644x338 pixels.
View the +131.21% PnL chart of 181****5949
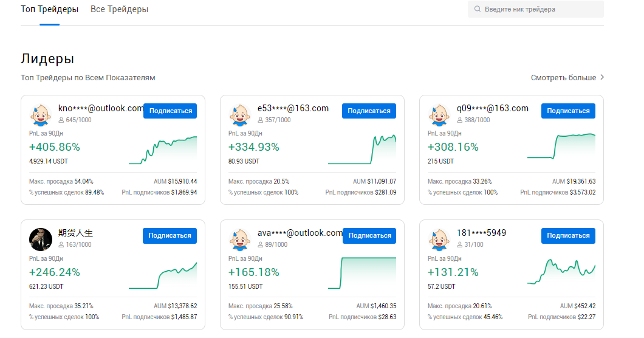tap(561, 272)
